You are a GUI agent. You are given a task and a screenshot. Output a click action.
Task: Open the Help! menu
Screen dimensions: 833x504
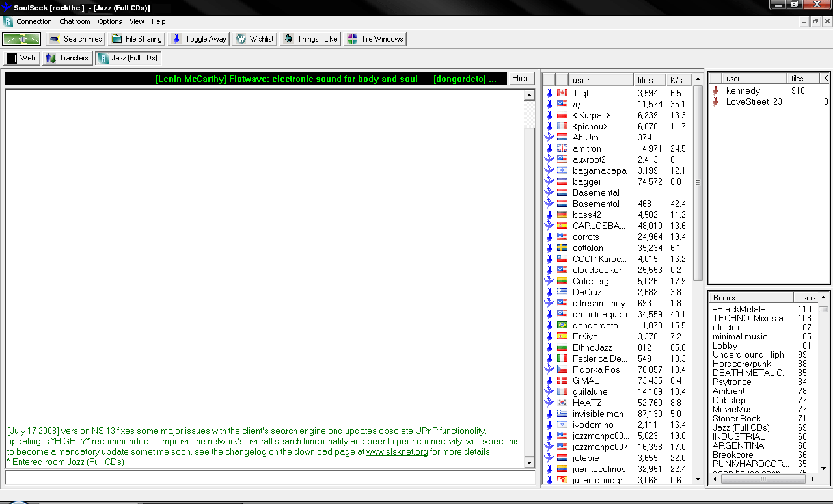click(159, 21)
